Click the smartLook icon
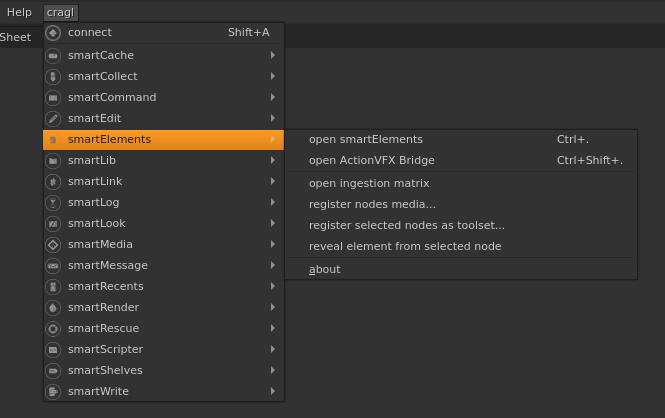 [x=53, y=223]
